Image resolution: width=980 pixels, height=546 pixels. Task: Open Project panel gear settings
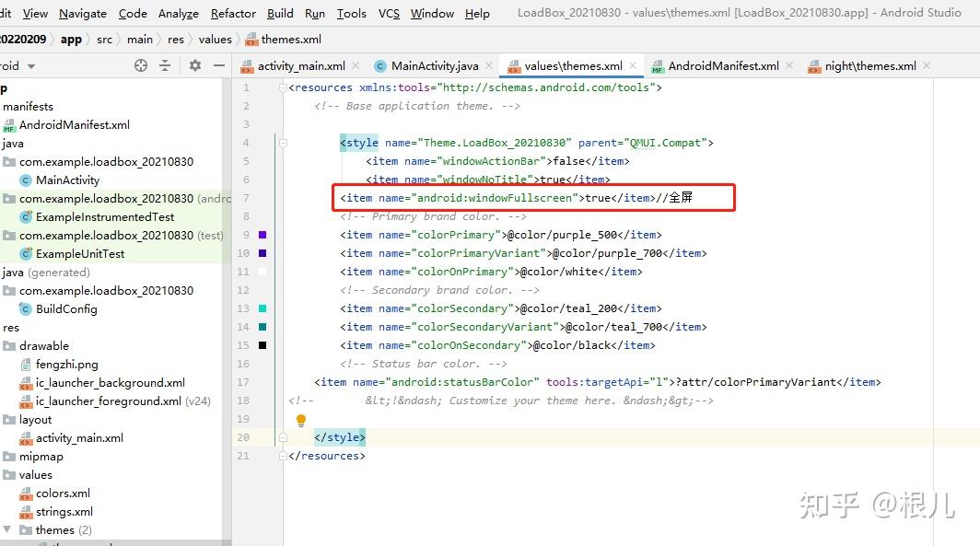(x=195, y=65)
